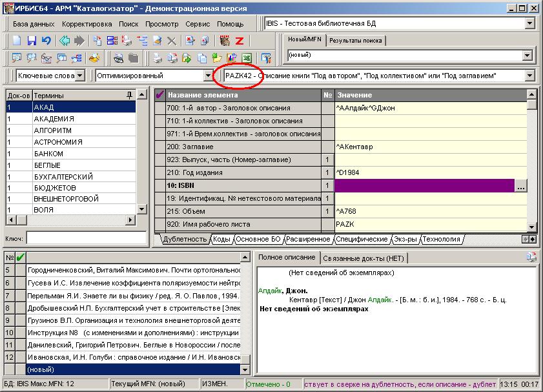The image size is (543, 392).
Task: Click the green Апдайк author link
Action: pos(269,291)
